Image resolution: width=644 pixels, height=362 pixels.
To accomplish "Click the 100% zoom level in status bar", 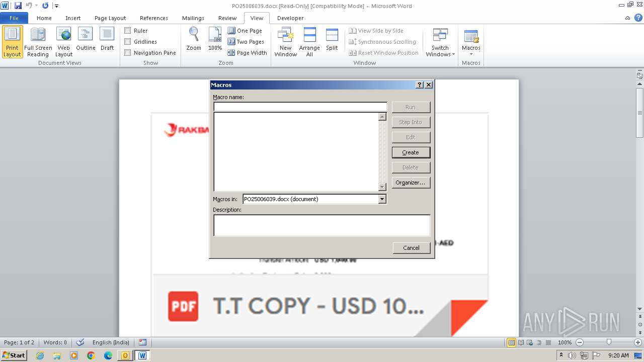I will (565, 342).
